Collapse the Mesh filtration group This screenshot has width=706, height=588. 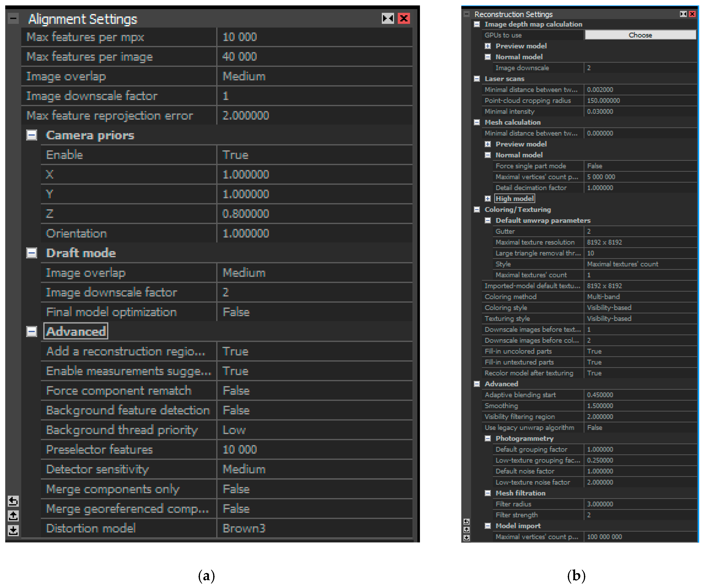click(488, 493)
